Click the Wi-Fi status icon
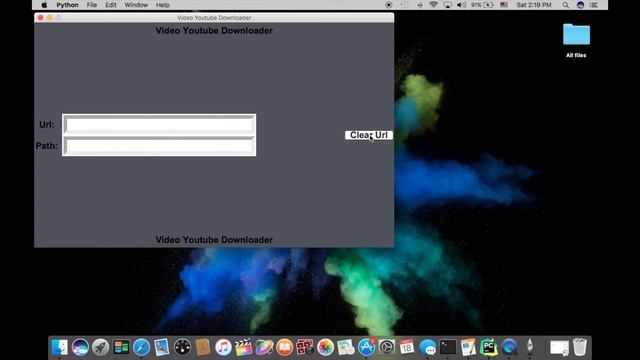 [x=433, y=5]
